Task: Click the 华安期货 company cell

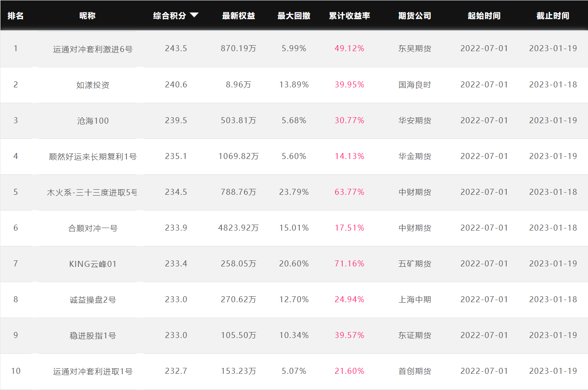Action: coord(415,121)
